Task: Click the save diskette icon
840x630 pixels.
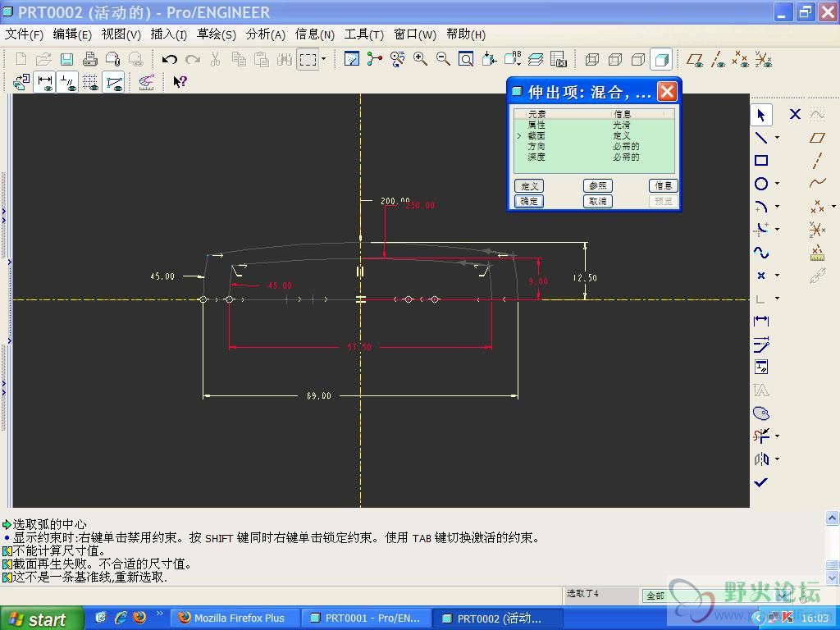Action: click(x=66, y=59)
